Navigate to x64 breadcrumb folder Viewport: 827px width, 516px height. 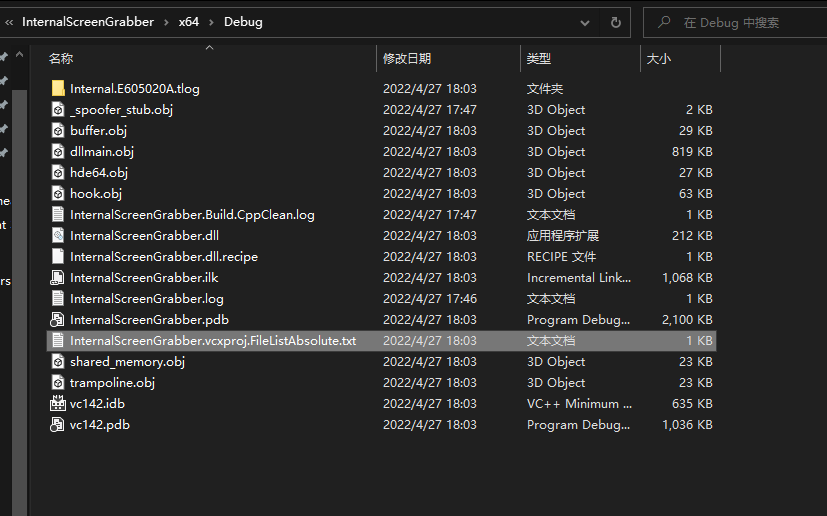(x=189, y=22)
